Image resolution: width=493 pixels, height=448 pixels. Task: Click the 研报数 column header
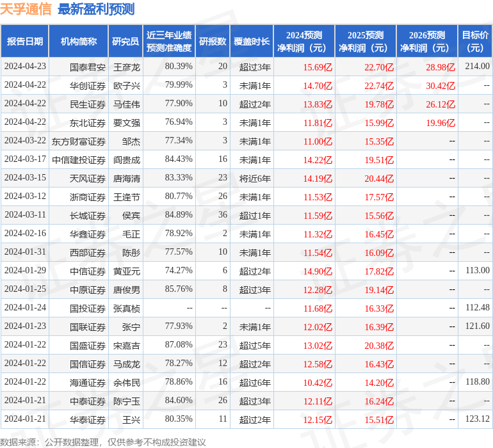pos(213,41)
